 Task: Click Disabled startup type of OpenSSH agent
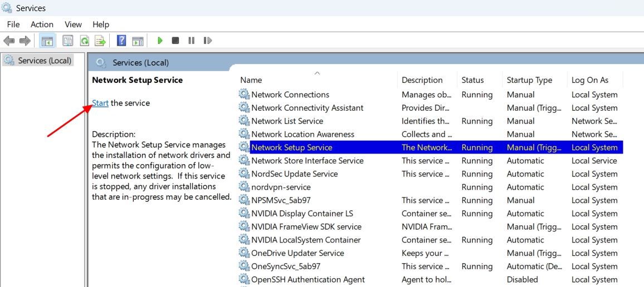(x=522, y=280)
